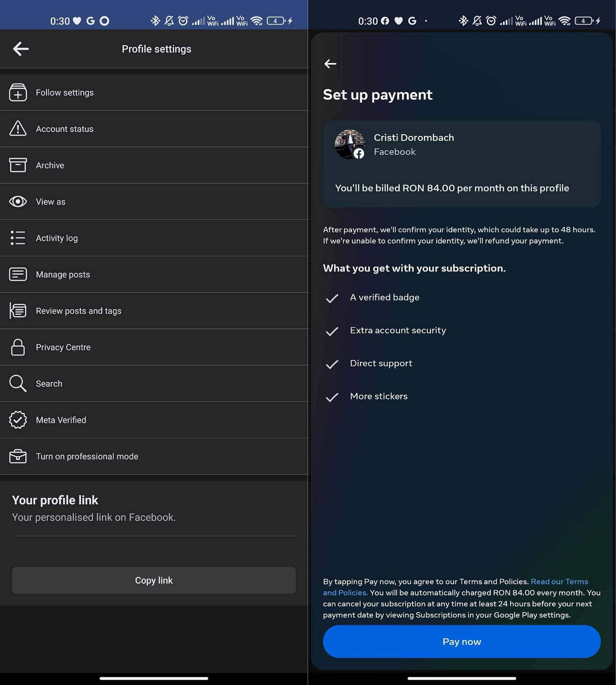Tap alarm clock icon in right status bar

click(x=491, y=20)
